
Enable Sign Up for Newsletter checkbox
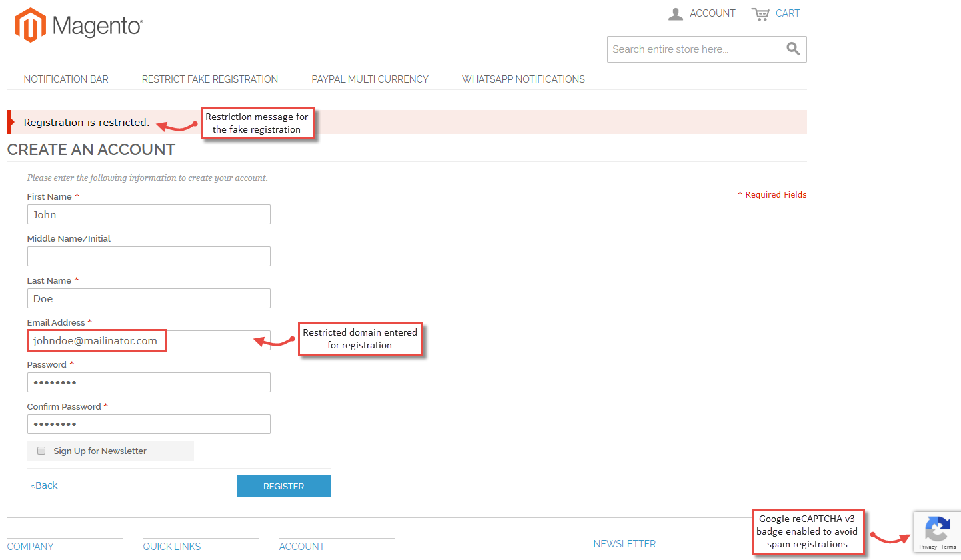click(41, 451)
